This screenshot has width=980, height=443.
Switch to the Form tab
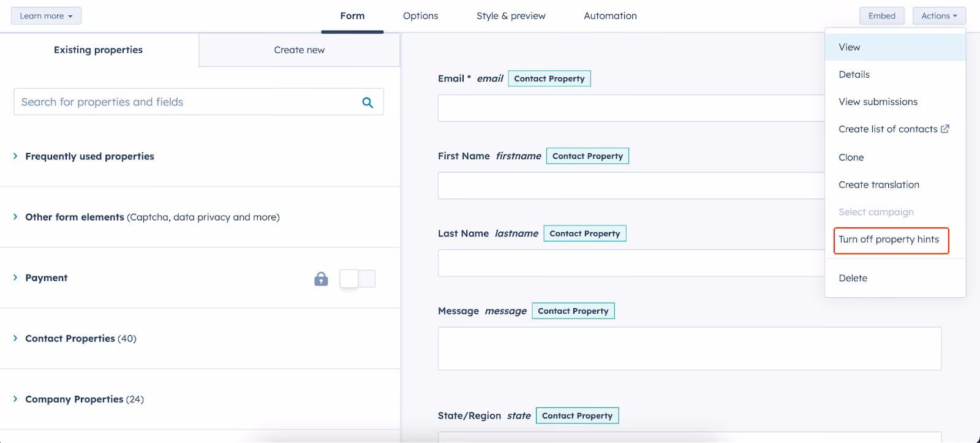coord(352,16)
